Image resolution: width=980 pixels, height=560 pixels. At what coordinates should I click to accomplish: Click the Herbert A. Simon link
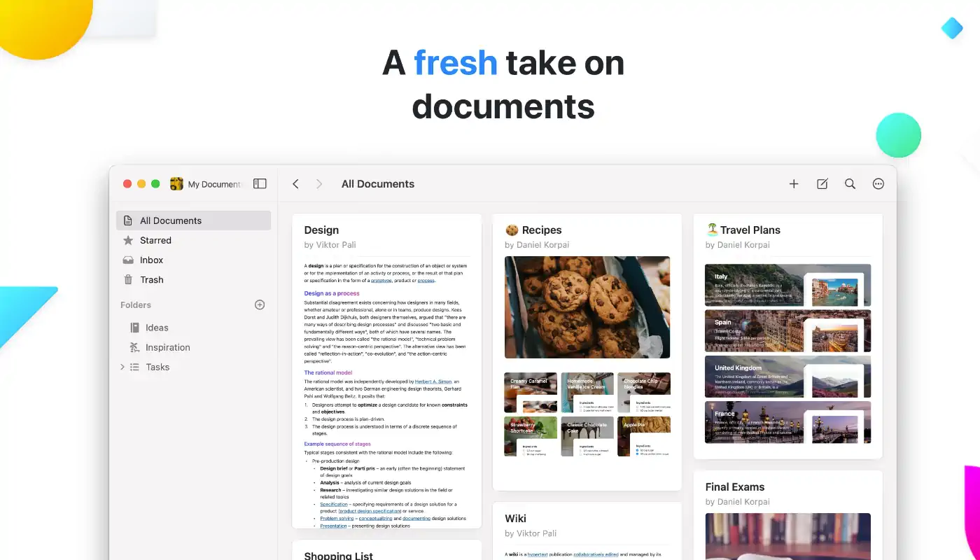coord(433,381)
